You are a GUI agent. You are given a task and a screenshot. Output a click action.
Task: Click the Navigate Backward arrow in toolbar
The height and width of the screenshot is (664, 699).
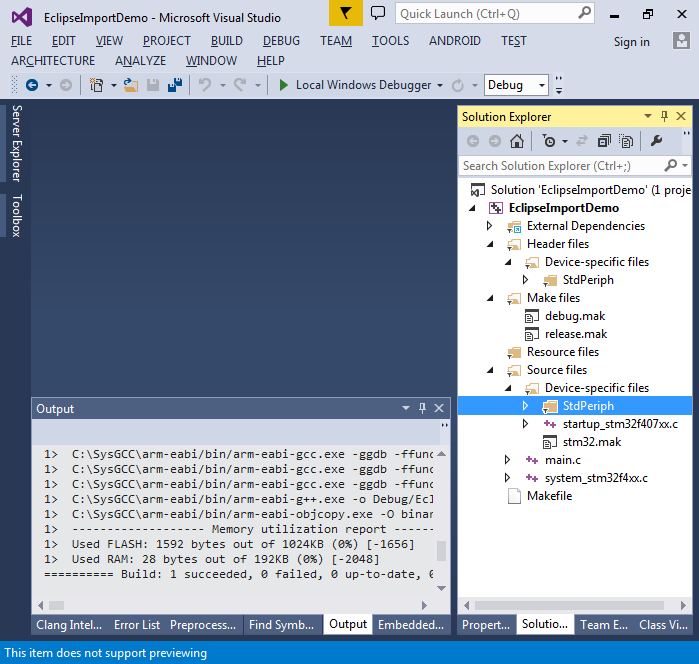(x=32, y=85)
